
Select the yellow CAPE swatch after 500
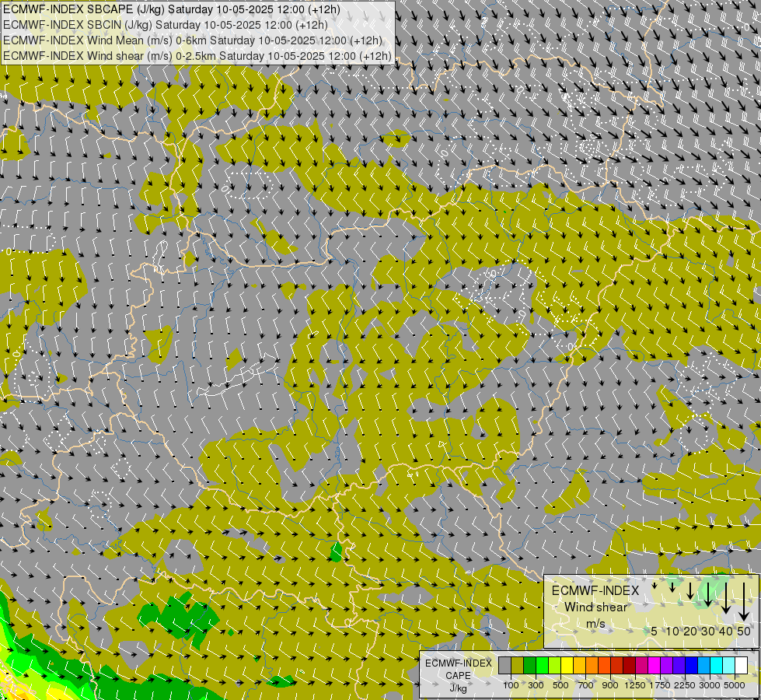[x=567, y=665]
